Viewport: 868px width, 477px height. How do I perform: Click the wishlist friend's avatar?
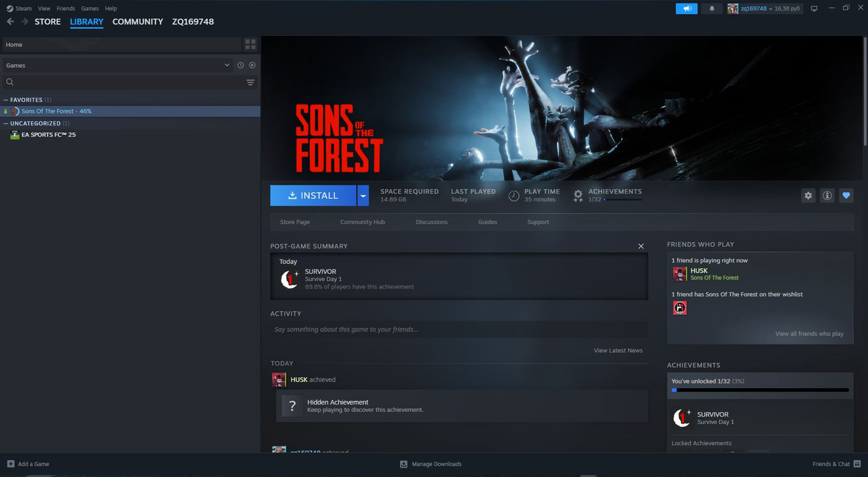pyautogui.click(x=679, y=308)
